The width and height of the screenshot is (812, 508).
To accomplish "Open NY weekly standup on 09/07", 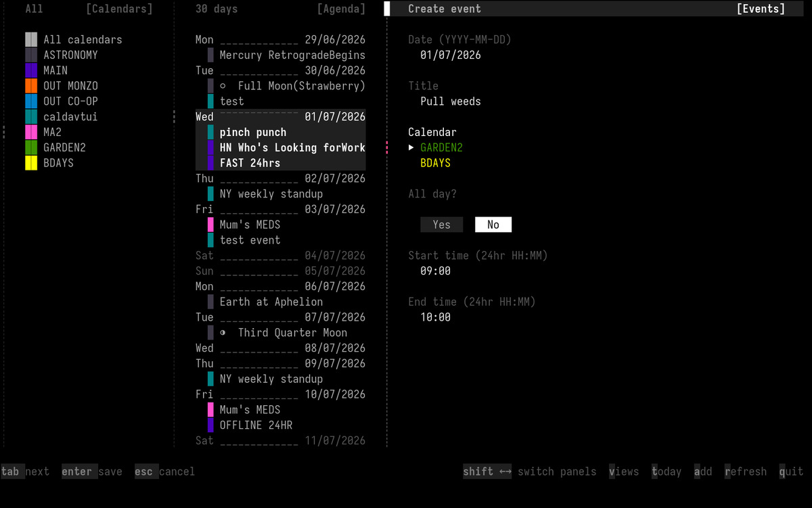I will click(x=271, y=379).
